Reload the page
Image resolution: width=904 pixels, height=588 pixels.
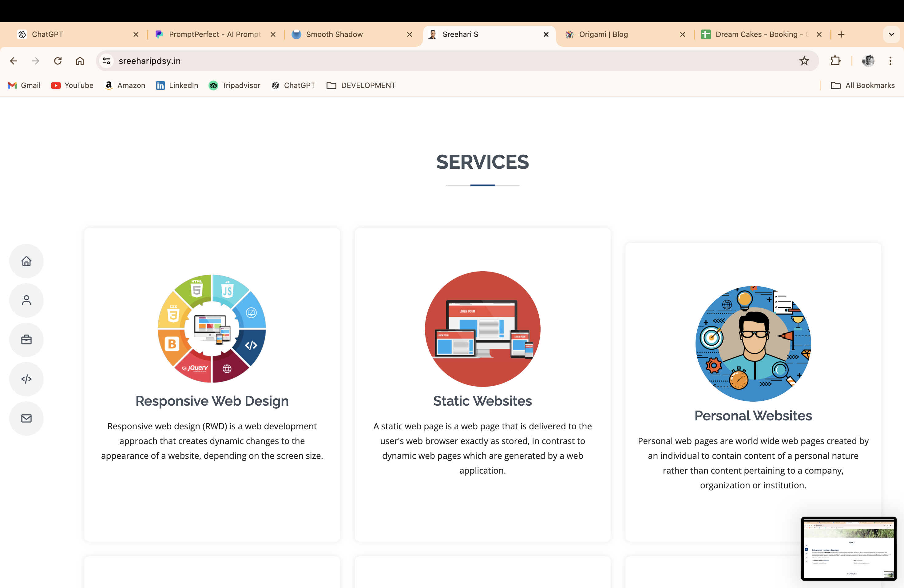click(58, 61)
